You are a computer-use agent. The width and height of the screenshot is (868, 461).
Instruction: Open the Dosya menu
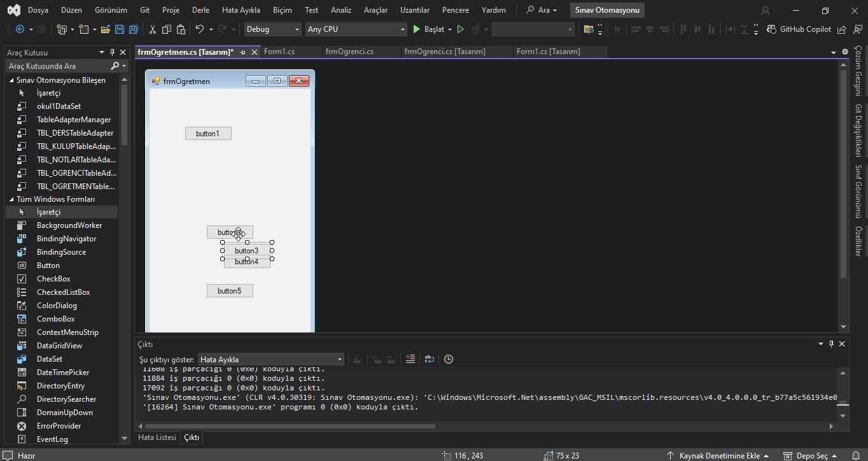pyautogui.click(x=38, y=10)
